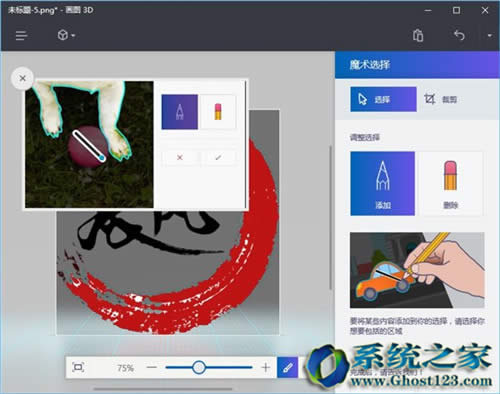
Task: Click the 75% zoom value
Action: 125,368
